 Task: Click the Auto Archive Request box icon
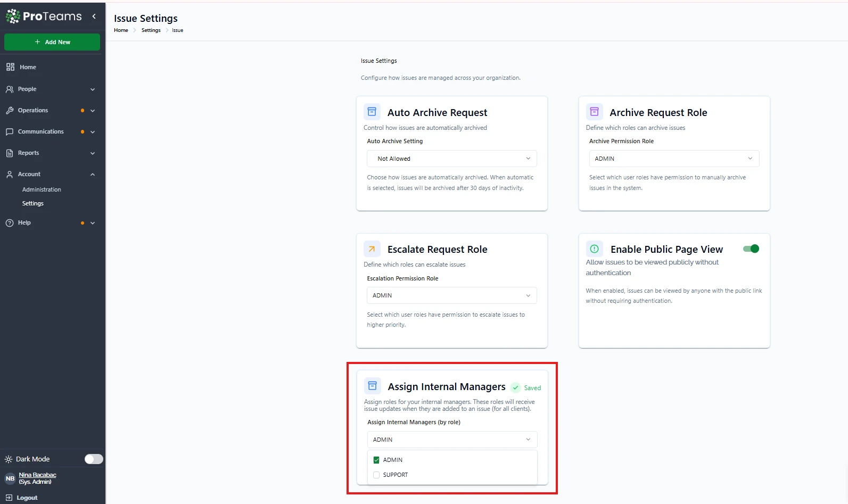point(372,112)
